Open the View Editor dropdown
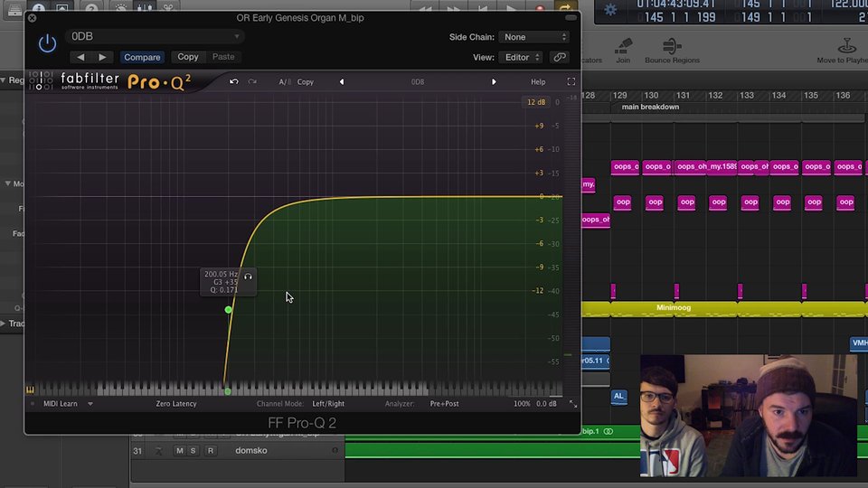Screen dimensions: 868x488 (521, 58)
